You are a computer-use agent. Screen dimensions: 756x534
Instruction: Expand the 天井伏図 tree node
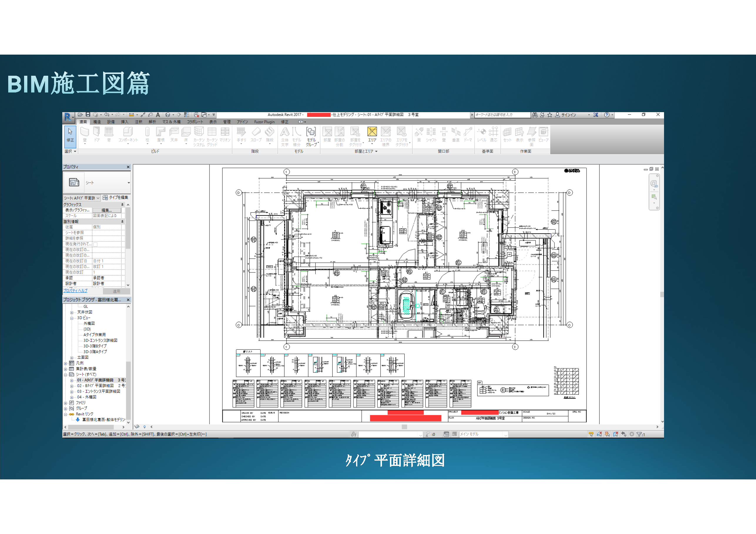point(72,312)
